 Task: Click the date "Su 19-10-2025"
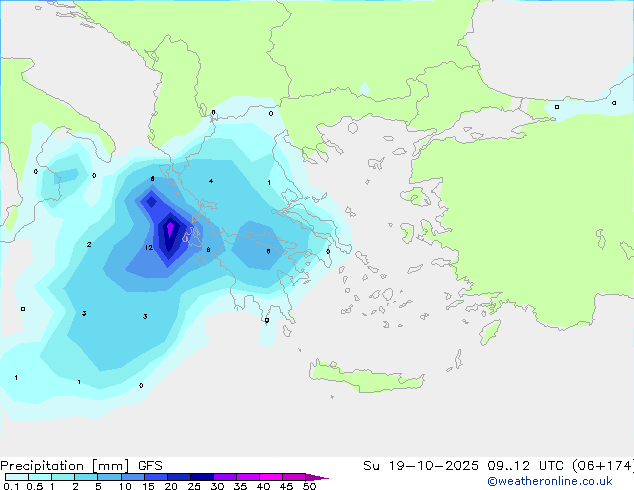pyautogui.click(x=421, y=466)
